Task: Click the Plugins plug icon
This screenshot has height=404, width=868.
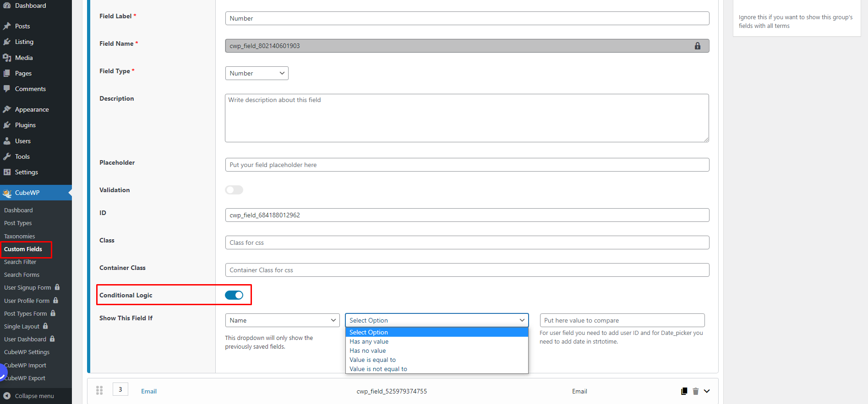Action: pos(7,125)
